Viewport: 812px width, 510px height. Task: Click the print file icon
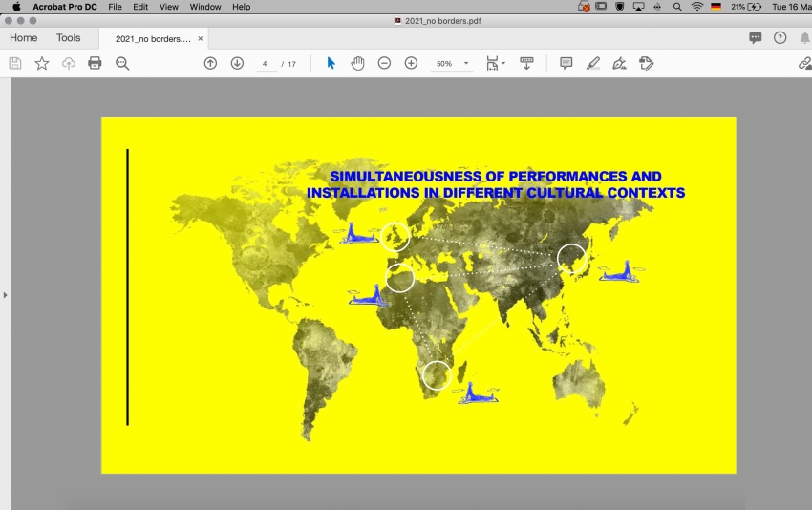(x=95, y=63)
